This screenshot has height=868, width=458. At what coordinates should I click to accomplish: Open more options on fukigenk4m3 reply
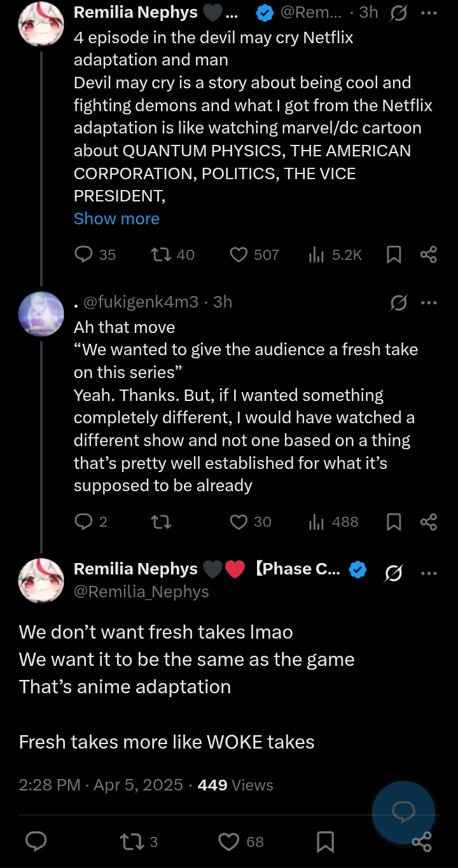pos(429,302)
